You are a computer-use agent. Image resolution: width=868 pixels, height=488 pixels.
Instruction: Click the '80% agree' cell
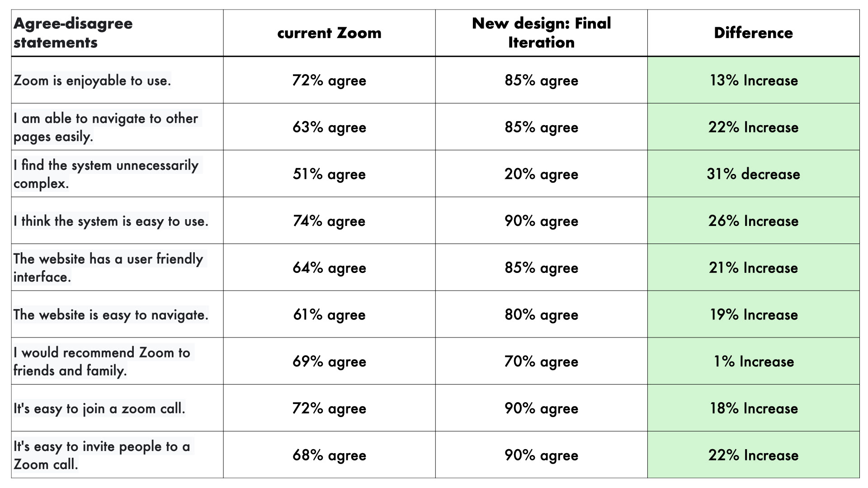[x=541, y=314]
